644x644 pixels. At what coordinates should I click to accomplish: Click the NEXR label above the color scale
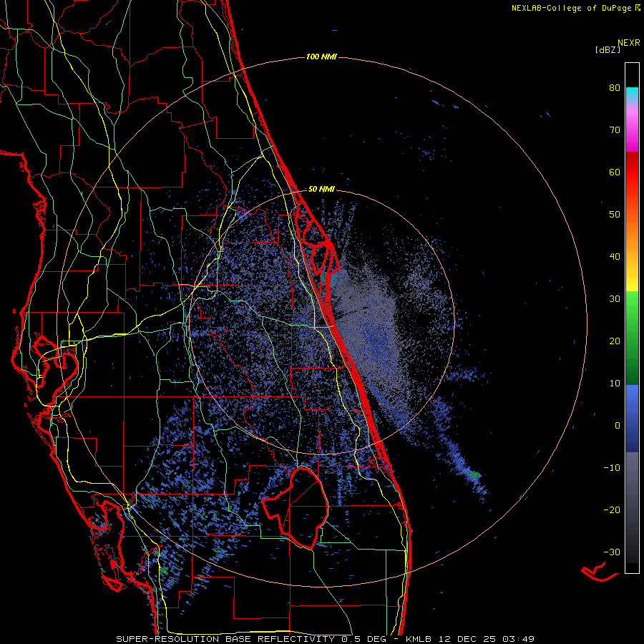point(629,43)
